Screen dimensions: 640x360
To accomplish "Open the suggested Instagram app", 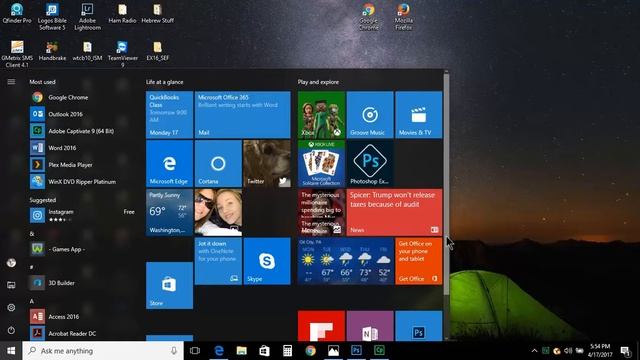I will point(82,215).
